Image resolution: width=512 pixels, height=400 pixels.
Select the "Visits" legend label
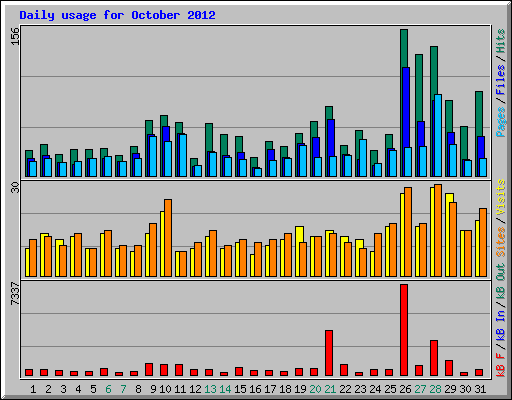pos(500,197)
